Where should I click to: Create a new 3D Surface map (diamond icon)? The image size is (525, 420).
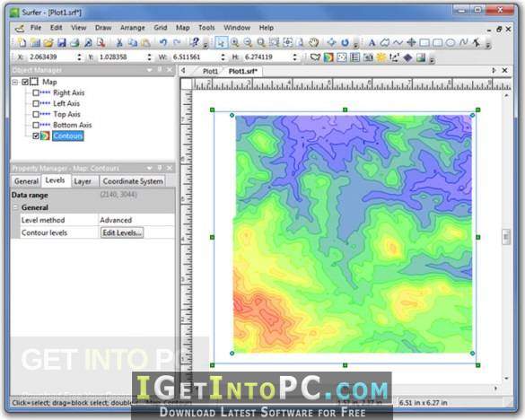[x=407, y=57]
